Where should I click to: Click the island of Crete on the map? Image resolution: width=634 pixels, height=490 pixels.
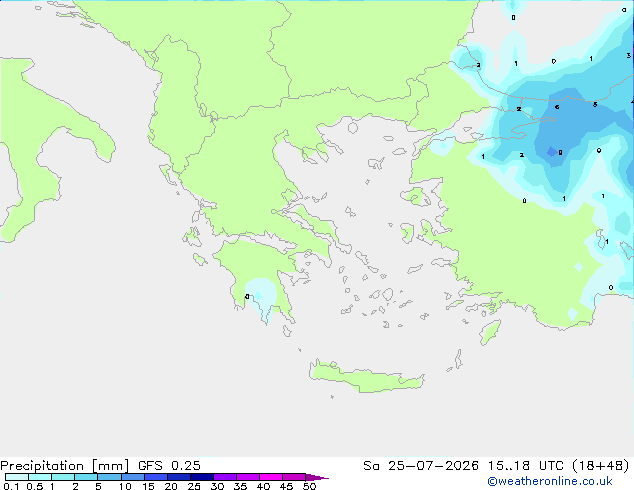tap(366, 377)
